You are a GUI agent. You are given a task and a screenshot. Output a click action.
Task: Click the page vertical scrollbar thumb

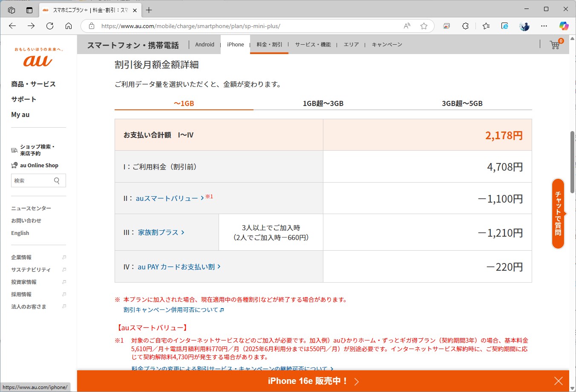coord(572,162)
